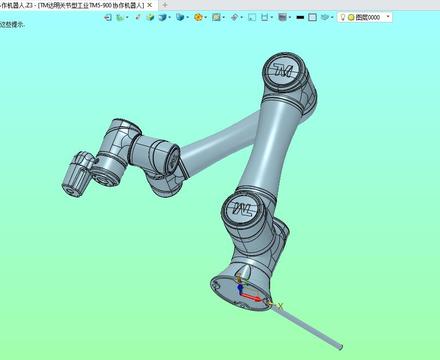Expand dropdown arrow beside blue shaded cube
The width and height of the screenshot is (440, 360).
[x=170, y=17]
